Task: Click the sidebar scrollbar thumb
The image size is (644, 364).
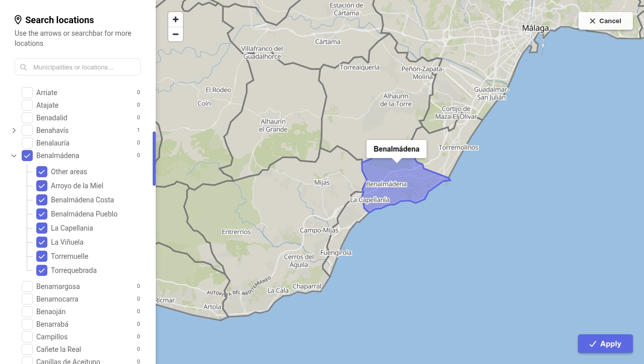Action: [154, 159]
